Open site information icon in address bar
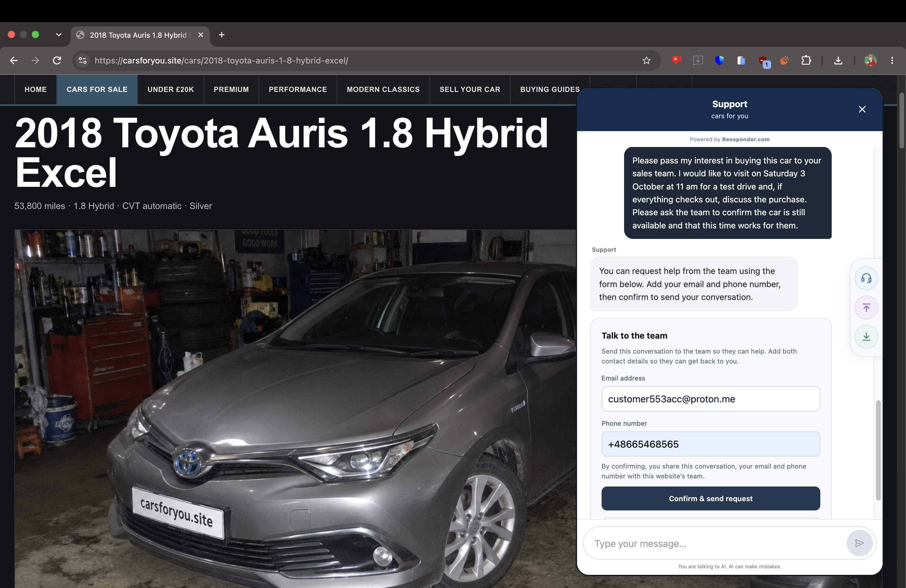This screenshot has height=588, width=906. (x=83, y=60)
